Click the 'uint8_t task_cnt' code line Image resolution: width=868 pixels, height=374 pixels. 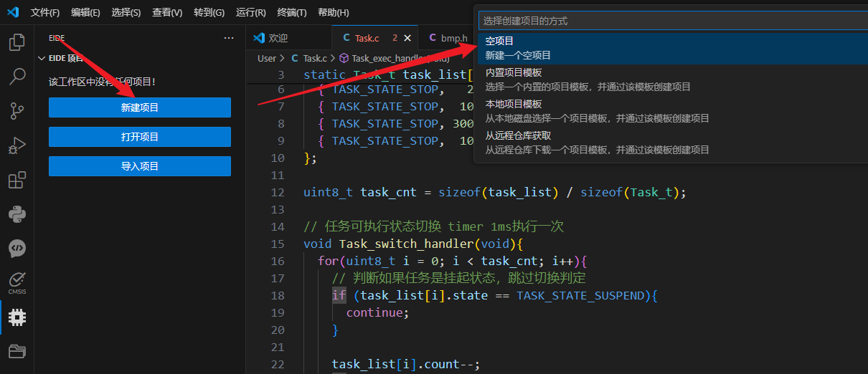point(495,193)
